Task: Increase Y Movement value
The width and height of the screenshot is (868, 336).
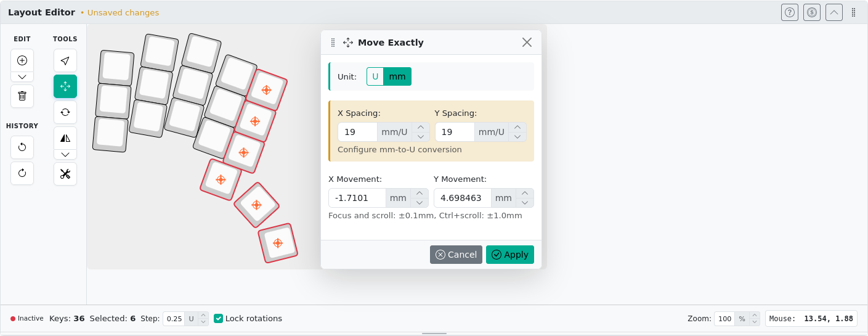Action: (525, 194)
